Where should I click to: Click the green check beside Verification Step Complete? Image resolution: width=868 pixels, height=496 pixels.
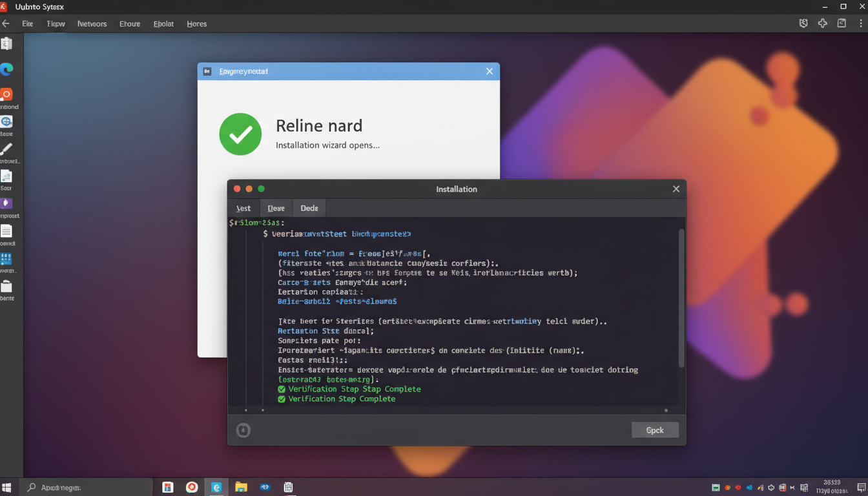pyautogui.click(x=282, y=399)
